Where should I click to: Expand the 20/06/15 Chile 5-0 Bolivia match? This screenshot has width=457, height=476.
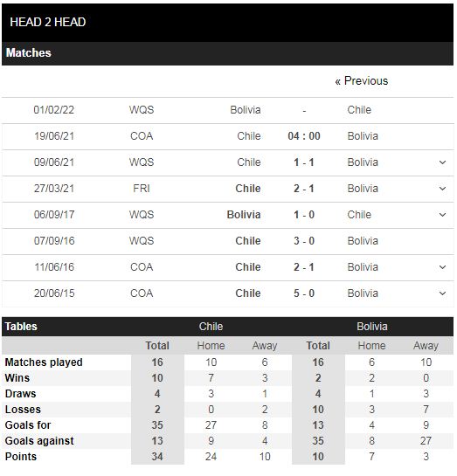pos(442,293)
